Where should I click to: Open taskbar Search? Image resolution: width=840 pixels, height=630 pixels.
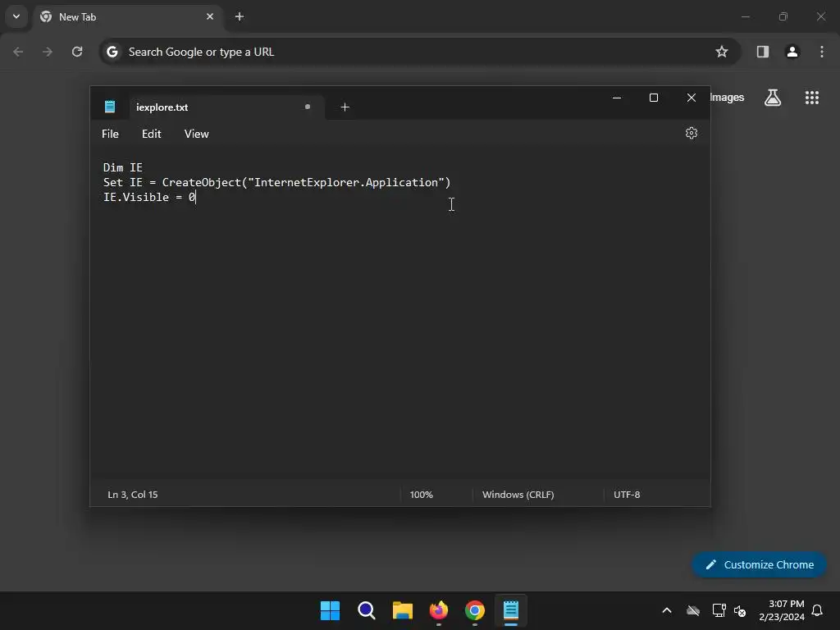click(367, 610)
